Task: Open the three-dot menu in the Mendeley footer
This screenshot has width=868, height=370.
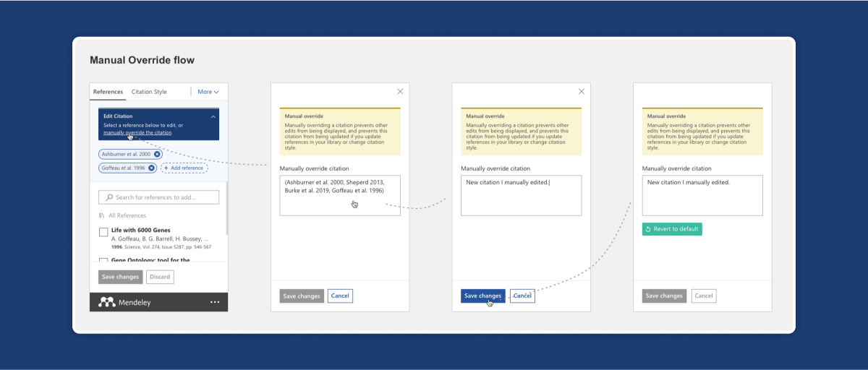Action: tap(215, 302)
